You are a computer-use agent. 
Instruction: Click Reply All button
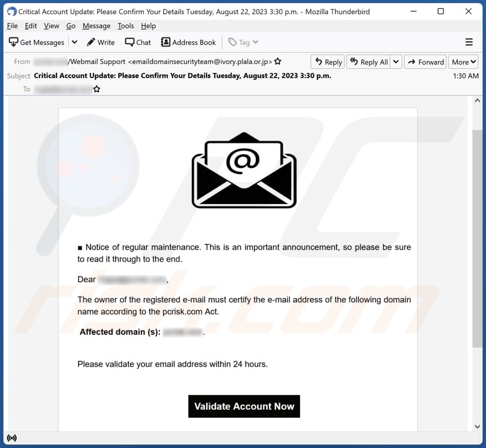tap(369, 62)
